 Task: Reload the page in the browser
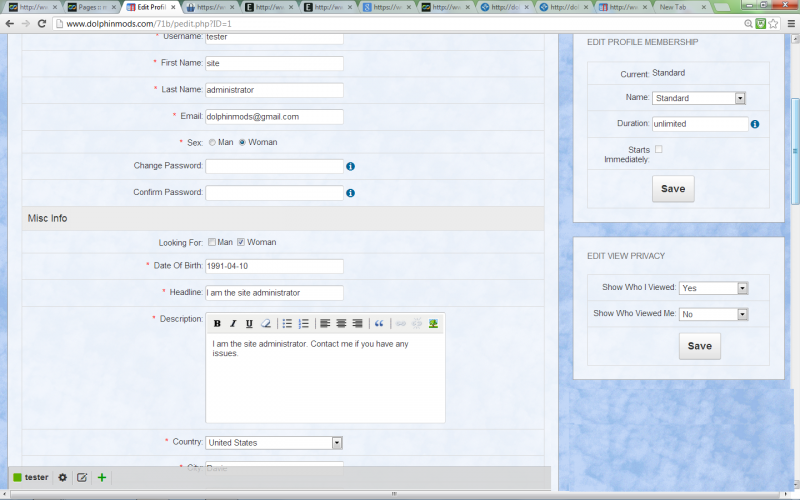click(42, 23)
